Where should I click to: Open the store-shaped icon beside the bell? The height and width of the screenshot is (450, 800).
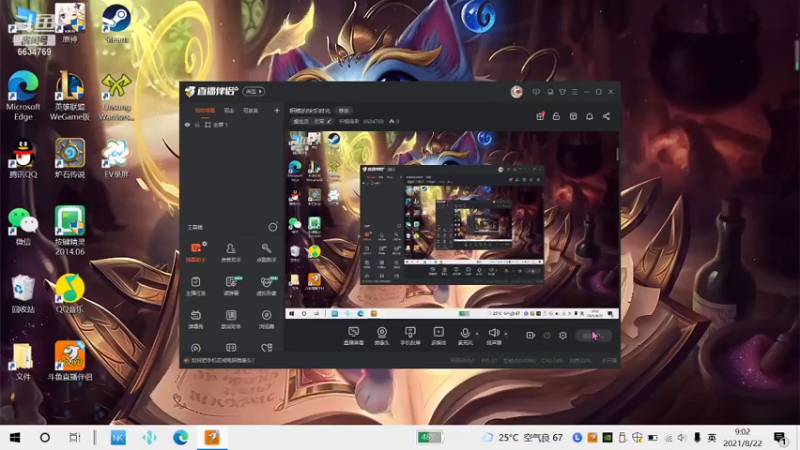[573, 116]
